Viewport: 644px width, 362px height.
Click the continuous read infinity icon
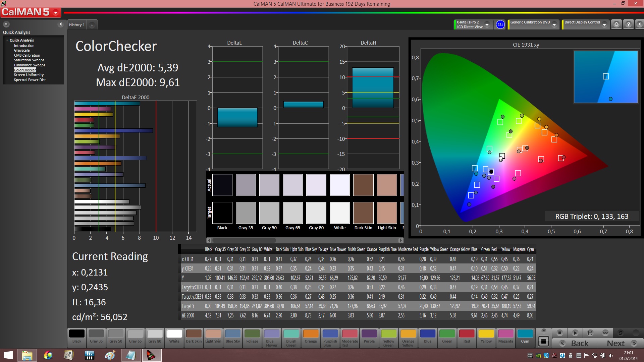pyautogui.click(x=605, y=333)
